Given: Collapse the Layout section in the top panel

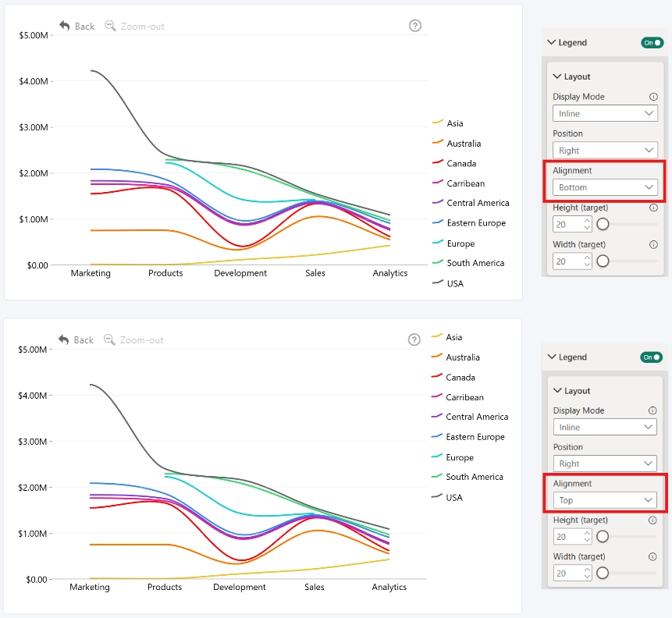Looking at the screenshot, I should point(557,76).
